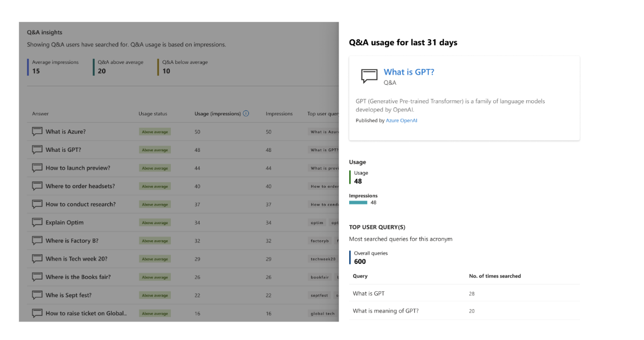Select the What is GPT? answer row
This screenshot has width=644, height=340.
(63, 150)
